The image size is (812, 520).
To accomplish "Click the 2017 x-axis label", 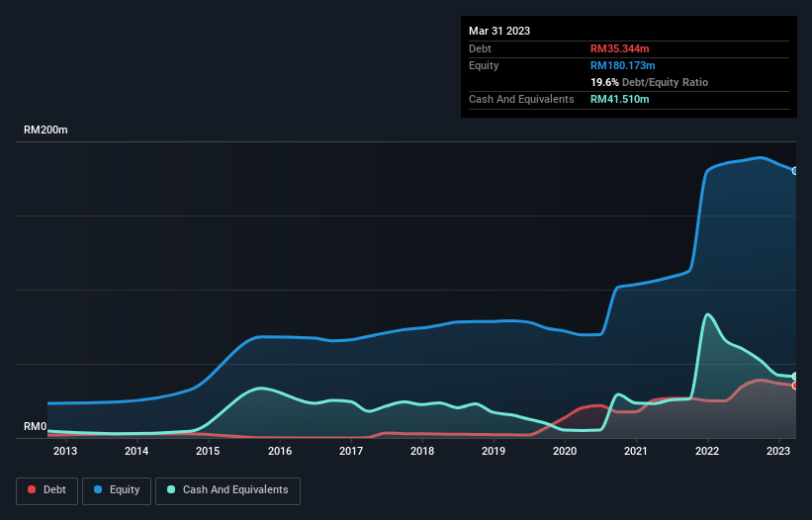I will pyautogui.click(x=351, y=451).
